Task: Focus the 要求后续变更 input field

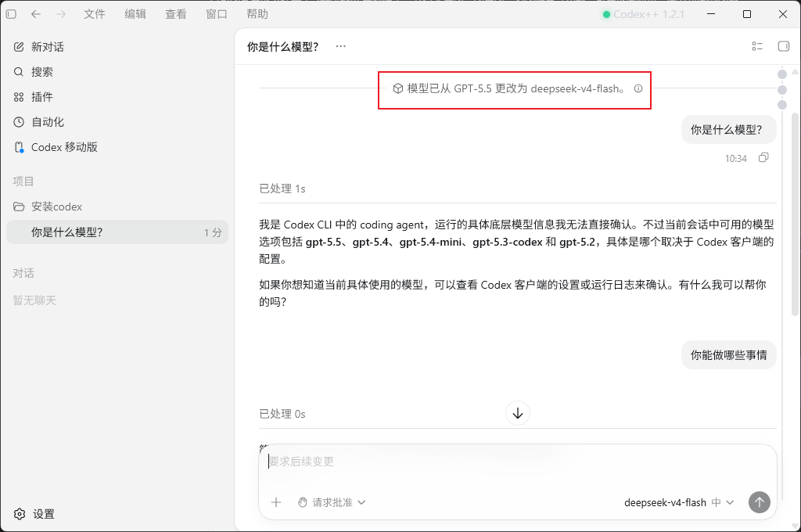Action: (x=518, y=462)
